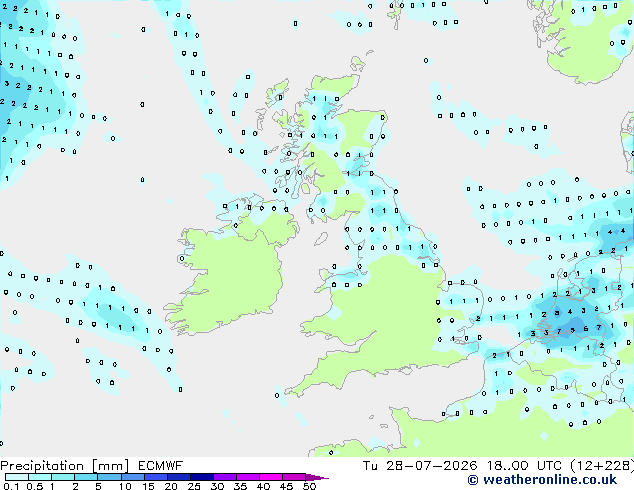Pick the 30–35 mm purple legend swatch
This screenshot has height=490, width=634.
(224, 477)
